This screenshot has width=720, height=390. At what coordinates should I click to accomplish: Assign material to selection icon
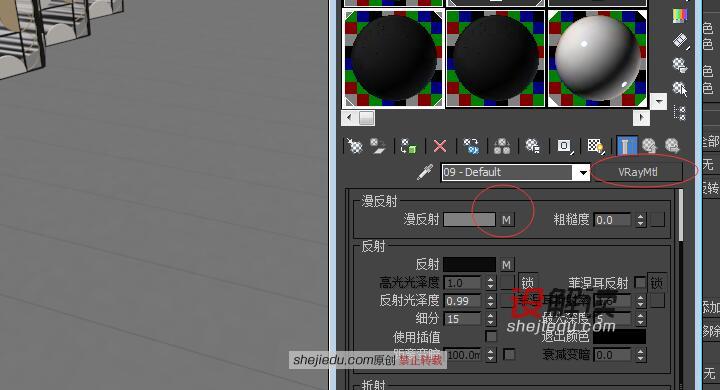tap(408, 146)
